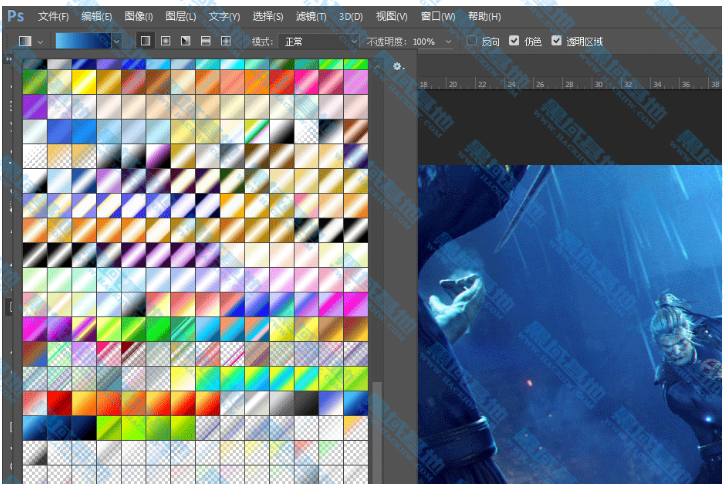Open the 文件(F) menu
This screenshot has width=723, height=484.
click(53, 17)
